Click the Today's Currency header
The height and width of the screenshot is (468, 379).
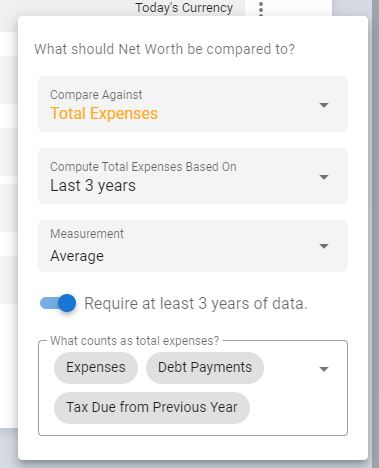click(184, 8)
